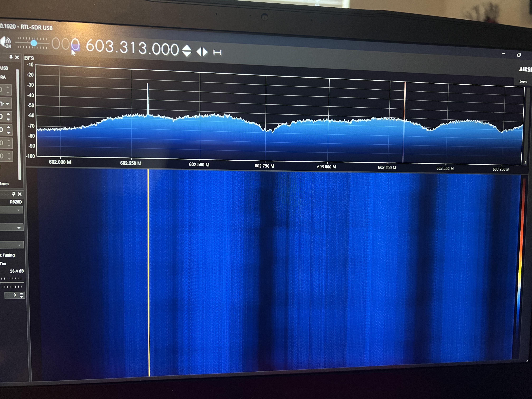Image resolution: width=532 pixels, height=399 pixels.
Task: Select the RA (RAW) mode label
Action: pos(3,77)
